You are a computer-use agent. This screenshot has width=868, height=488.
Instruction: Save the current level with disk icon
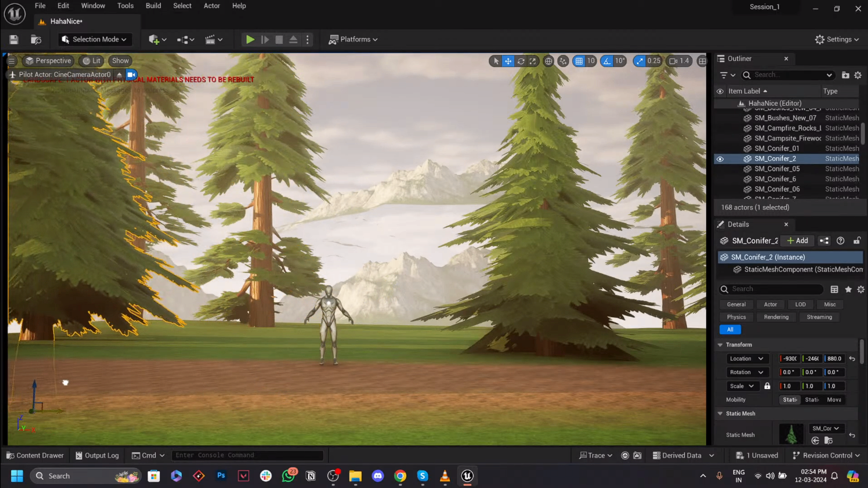(x=14, y=40)
